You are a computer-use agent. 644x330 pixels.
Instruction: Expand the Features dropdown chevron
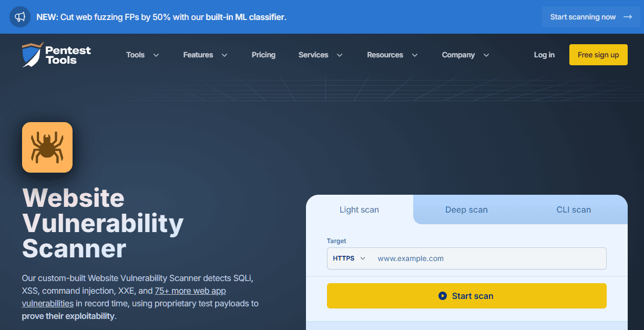point(224,55)
